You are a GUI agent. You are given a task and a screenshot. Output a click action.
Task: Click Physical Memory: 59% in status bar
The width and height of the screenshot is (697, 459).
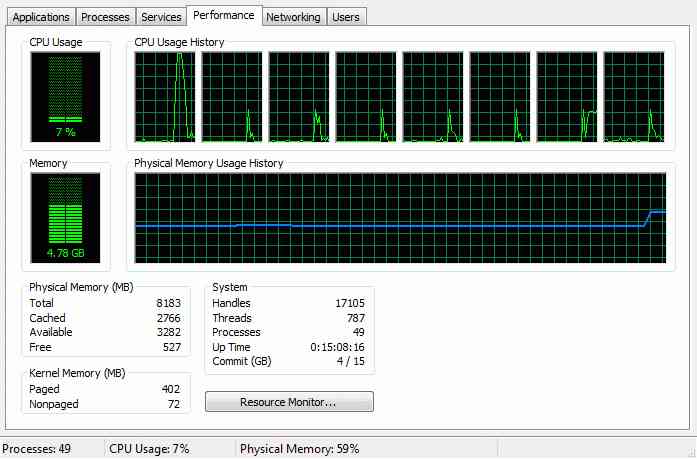tap(300, 449)
